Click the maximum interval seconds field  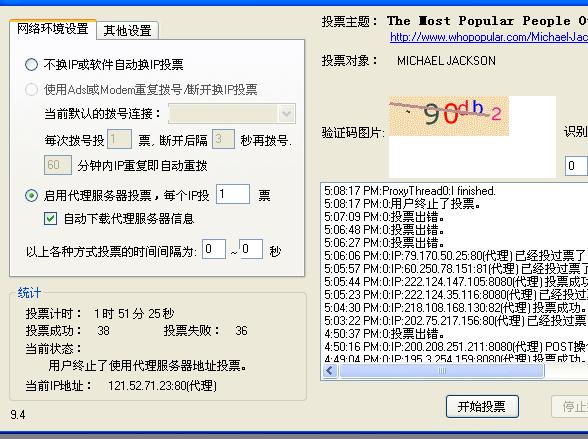coord(251,249)
